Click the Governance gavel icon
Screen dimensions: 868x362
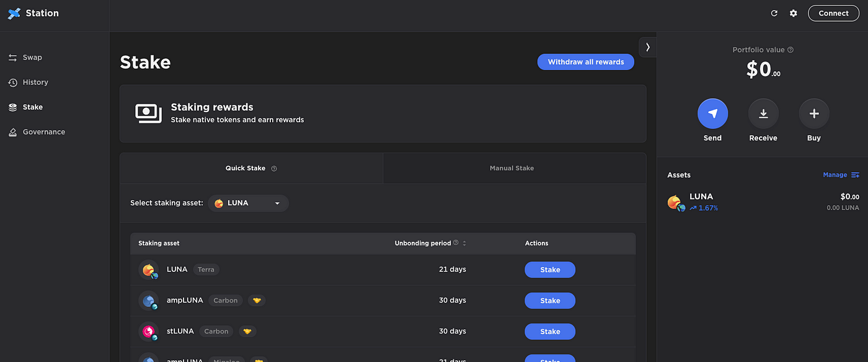12,132
